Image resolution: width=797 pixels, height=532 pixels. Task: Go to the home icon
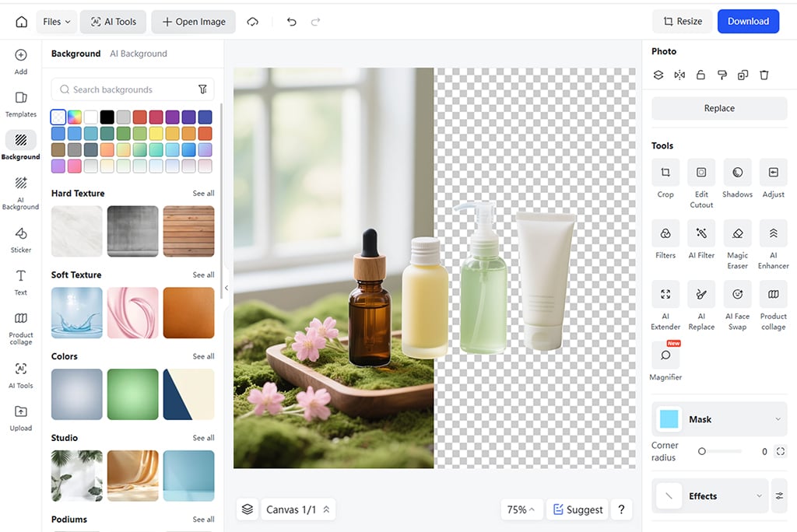(x=21, y=21)
